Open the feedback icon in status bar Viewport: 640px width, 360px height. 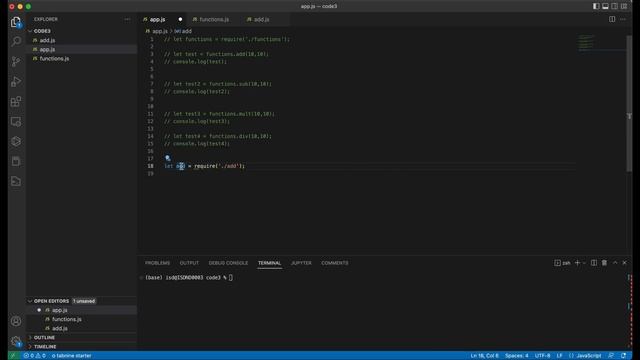coord(611,356)
